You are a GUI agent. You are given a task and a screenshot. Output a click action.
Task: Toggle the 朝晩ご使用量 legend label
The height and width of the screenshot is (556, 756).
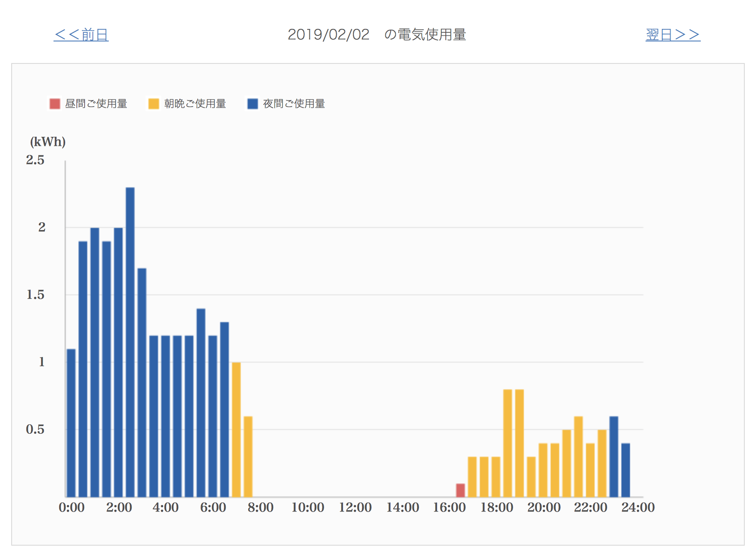click(x=195, y=104)
